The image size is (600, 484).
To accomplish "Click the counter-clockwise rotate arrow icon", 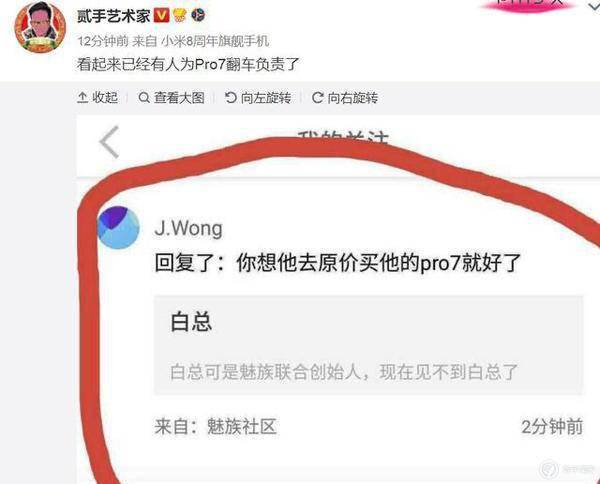I will click(x=231, y=98).
